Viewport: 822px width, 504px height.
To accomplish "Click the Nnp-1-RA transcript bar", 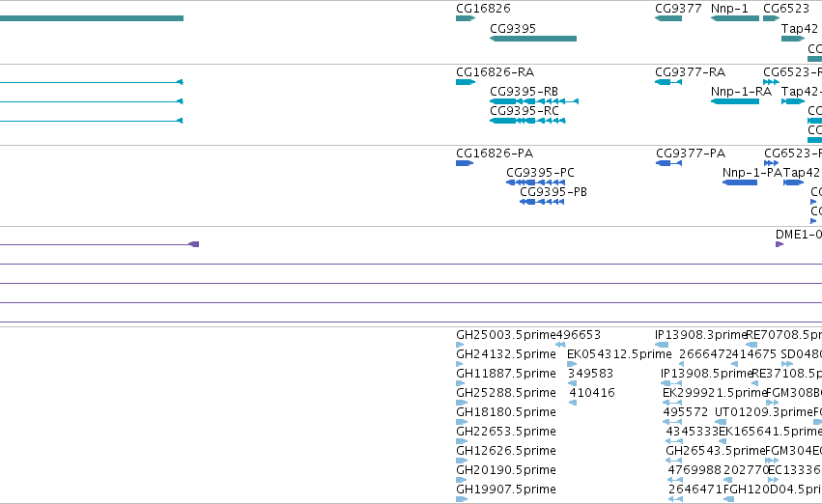I will [x=735, y=101].
